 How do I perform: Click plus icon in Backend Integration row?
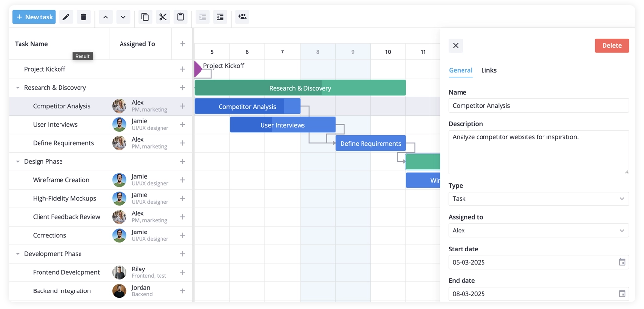pyautogui.click(x=182, y=291)
